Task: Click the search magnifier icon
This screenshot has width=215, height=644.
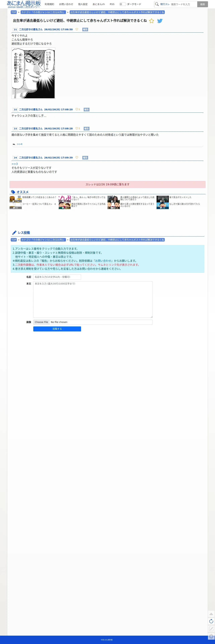Action: point(157,4)
